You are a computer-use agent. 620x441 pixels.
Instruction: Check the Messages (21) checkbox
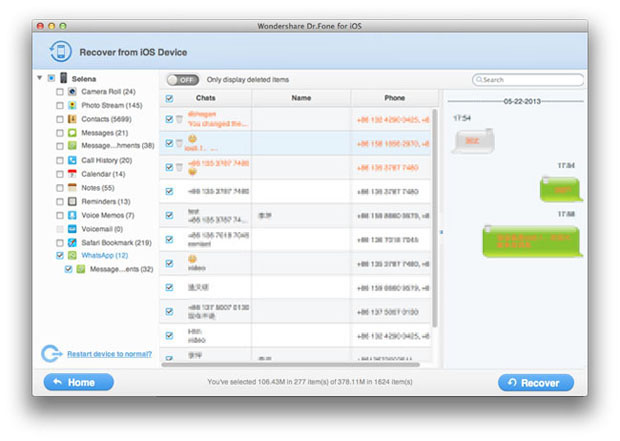click(x=60, y=133)
